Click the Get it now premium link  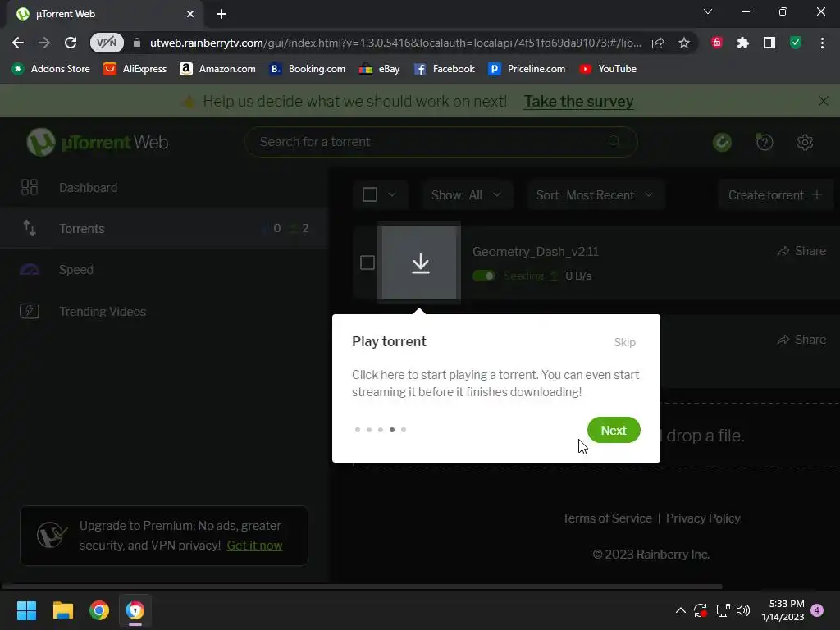254,546
